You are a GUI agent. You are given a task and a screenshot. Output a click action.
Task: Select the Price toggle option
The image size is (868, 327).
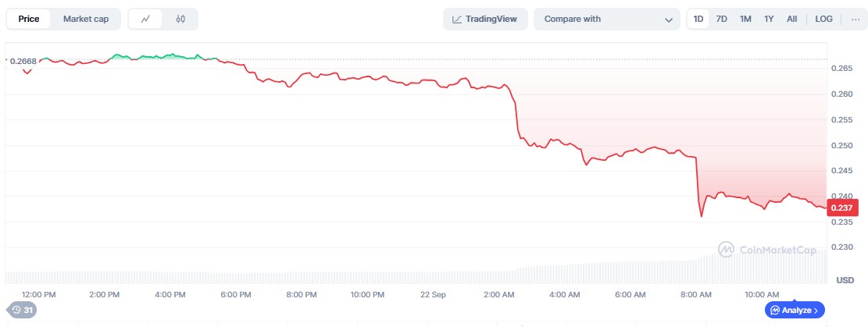coord(29,19)
